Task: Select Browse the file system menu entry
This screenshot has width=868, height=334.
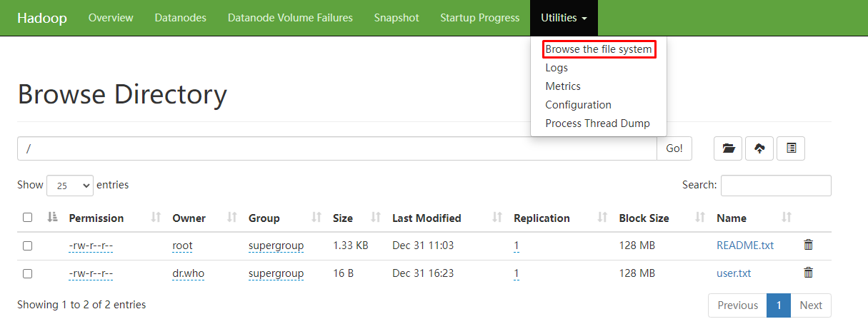Action: tap(599, 49)
